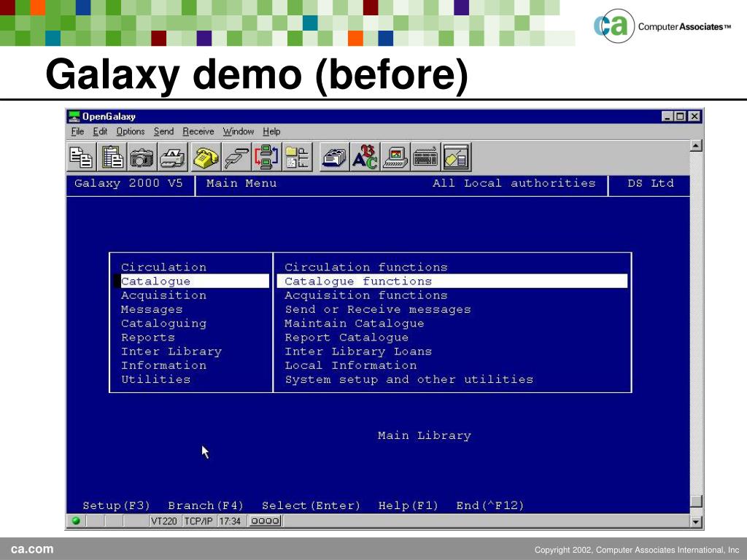Click the camera screen capture icon
Image resolution: width=747 pixels, height=560 pixels.
[142, 157]
